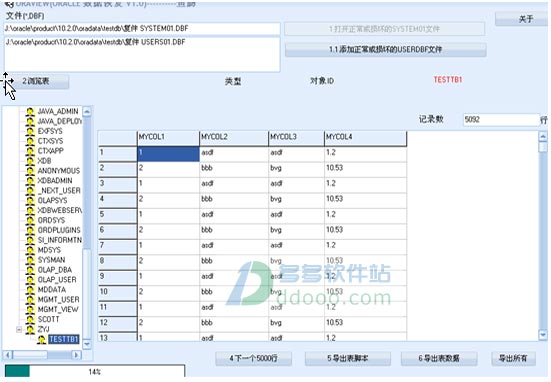Click the 14% progress bar
Screen dimensions: 551x382
coord(95,371)
